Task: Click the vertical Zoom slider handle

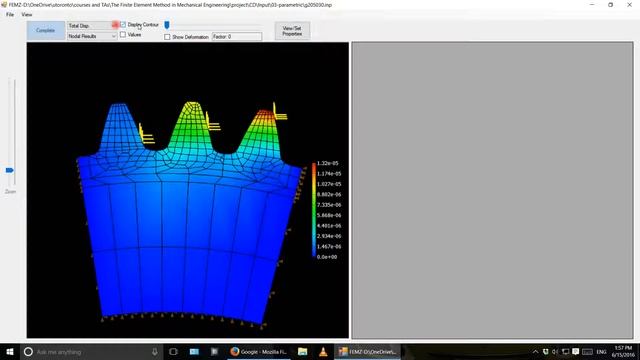Action: coord(9,170)
